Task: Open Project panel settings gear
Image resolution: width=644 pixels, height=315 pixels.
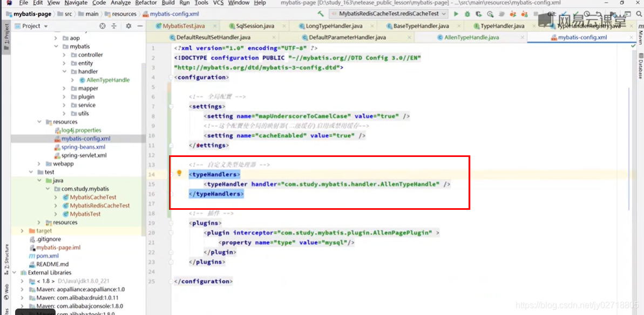Action: [128, 26]
